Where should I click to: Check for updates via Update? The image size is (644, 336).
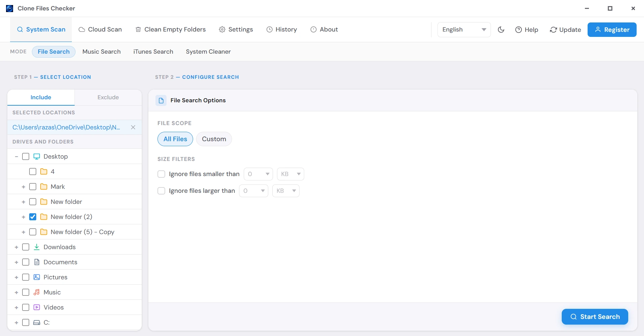pos(565,30)
